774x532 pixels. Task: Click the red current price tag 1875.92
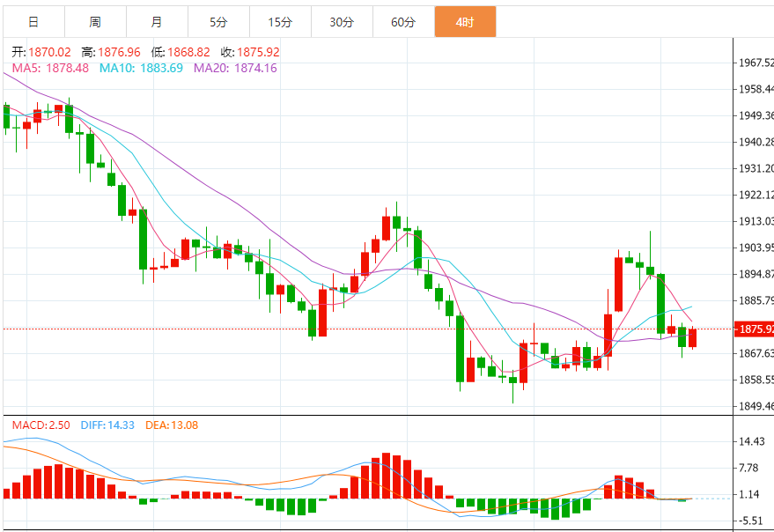(756, 329)
